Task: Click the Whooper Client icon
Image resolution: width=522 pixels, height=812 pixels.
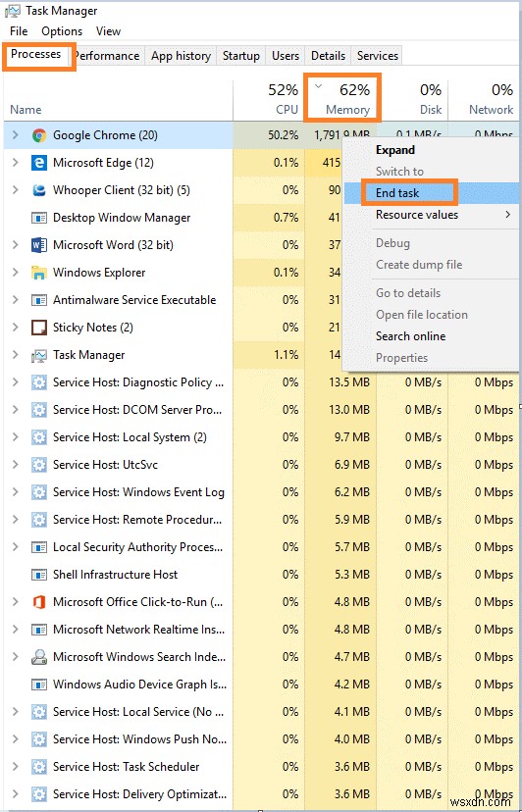Action: pos(39,190)
